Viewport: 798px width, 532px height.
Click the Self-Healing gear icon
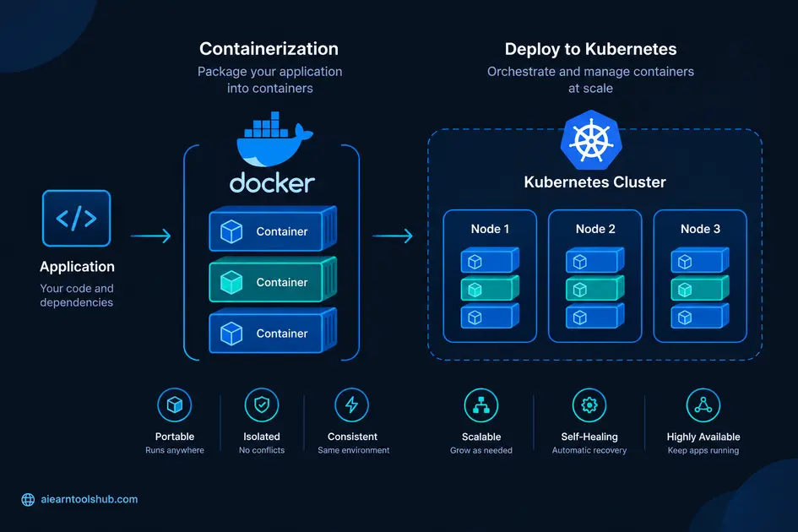pyautogui.click(x=589, y=405)
